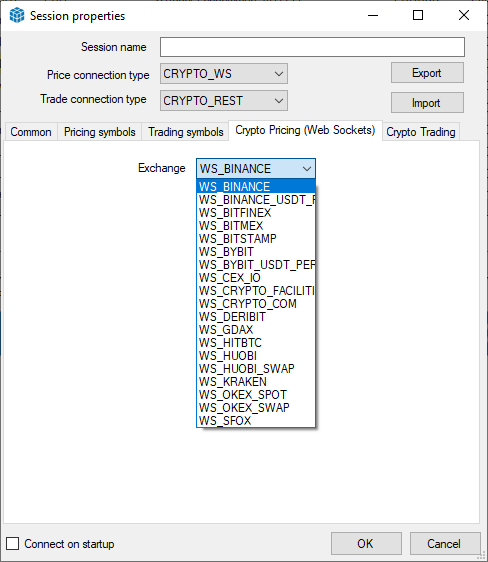Select WS_DERIBIT exchange option
Image resolution: width=488 pixels, height=562 pixels.
coord(256,317)
